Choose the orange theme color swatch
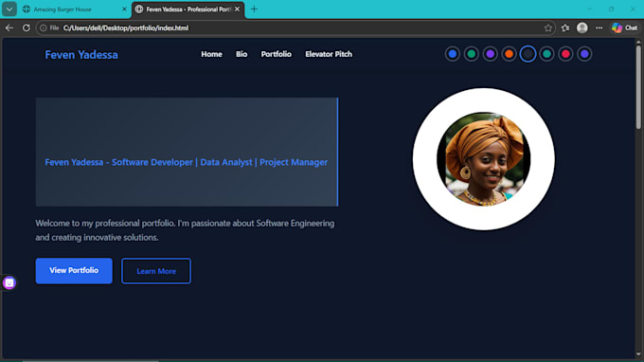The width and height of the screenshot is (644, 362). click(509, 54)
